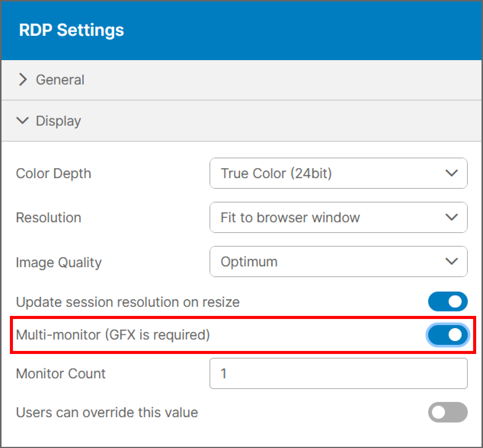Image resolution: width=483 pixels, height=448 pixels.
Task: Click the Image Quality label text
Action: [x=59, y=262]
